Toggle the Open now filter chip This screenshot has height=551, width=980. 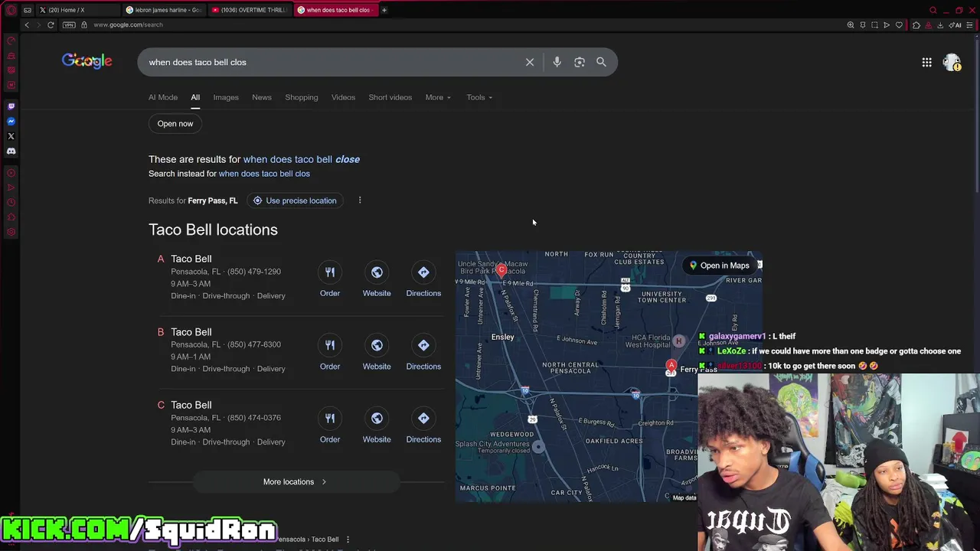175,124
